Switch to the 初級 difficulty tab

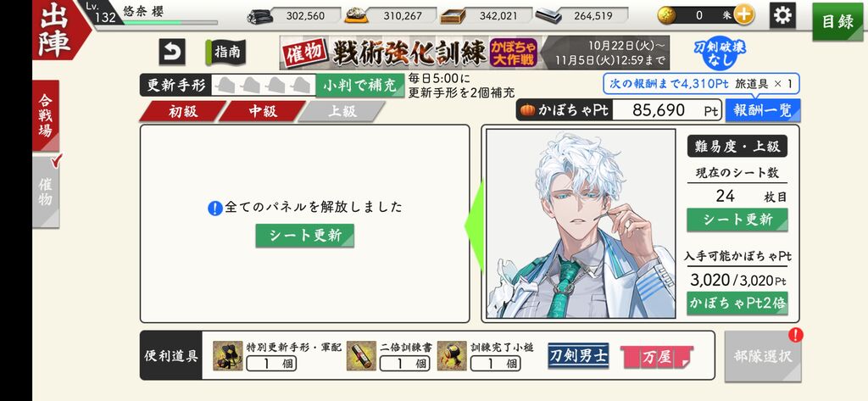click(x=183, y=111)
